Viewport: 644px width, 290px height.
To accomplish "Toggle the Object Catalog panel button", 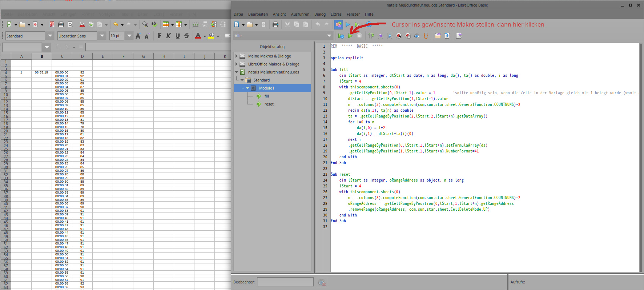I will [x=338, y=24].
